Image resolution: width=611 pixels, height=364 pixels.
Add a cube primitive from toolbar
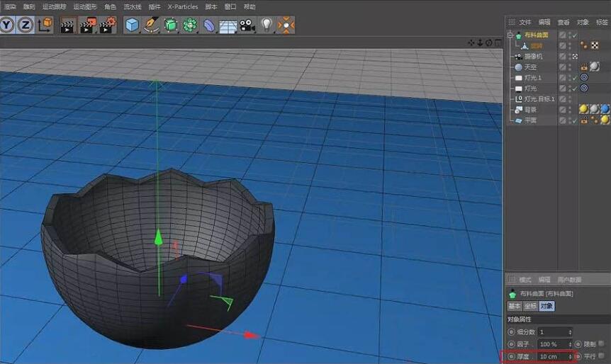132,25
